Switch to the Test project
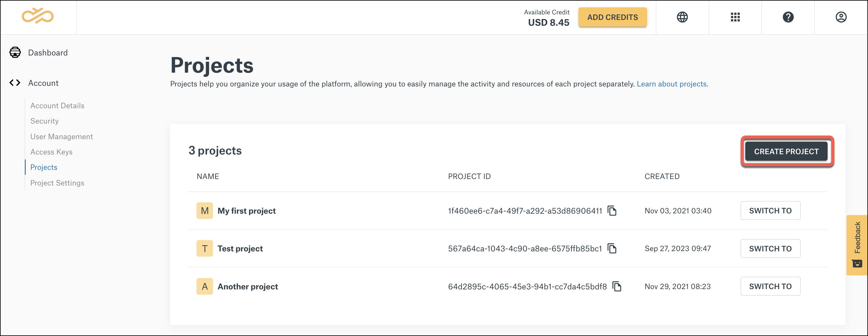This screenshot has height=336, width=868. point(771,248)
